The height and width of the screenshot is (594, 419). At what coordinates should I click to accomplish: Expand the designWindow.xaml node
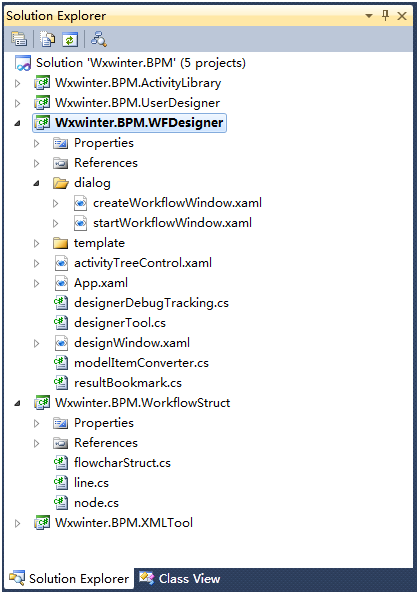tap(36, 343)
